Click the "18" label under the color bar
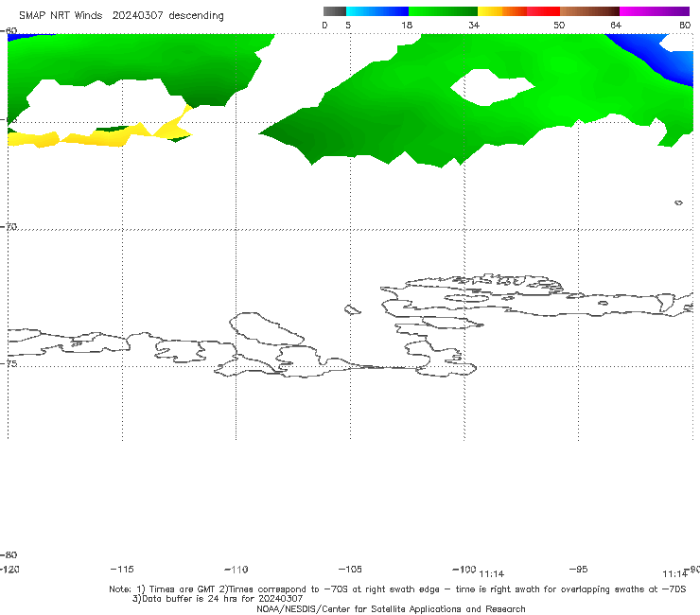Viewport: 700px width, 615px height. 407,25
